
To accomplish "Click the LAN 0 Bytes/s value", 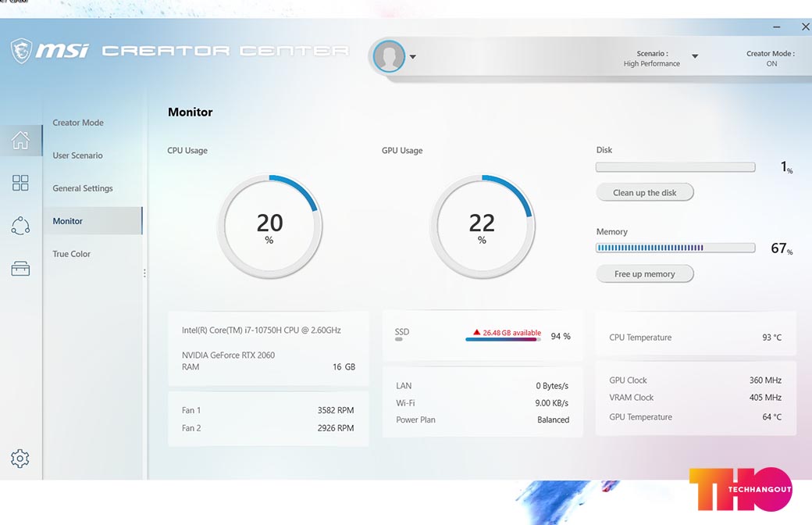I will [x=552, y=386].
